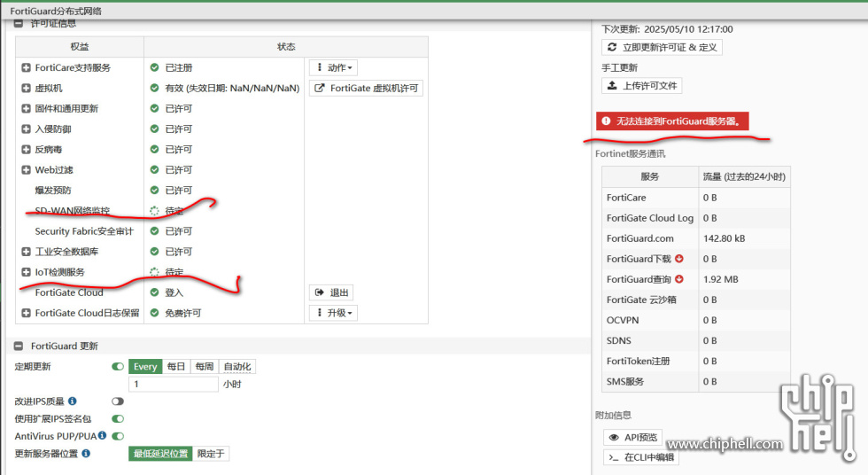Select the 每周 update option
Viewport: 868px width, 475px height.
(205, 367)
